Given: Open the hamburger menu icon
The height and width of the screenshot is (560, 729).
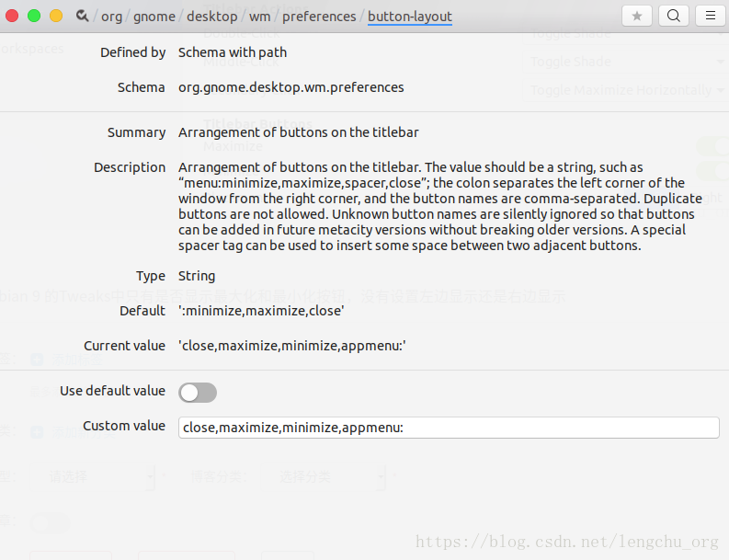Looking at the screenshot, I should 711,16.
